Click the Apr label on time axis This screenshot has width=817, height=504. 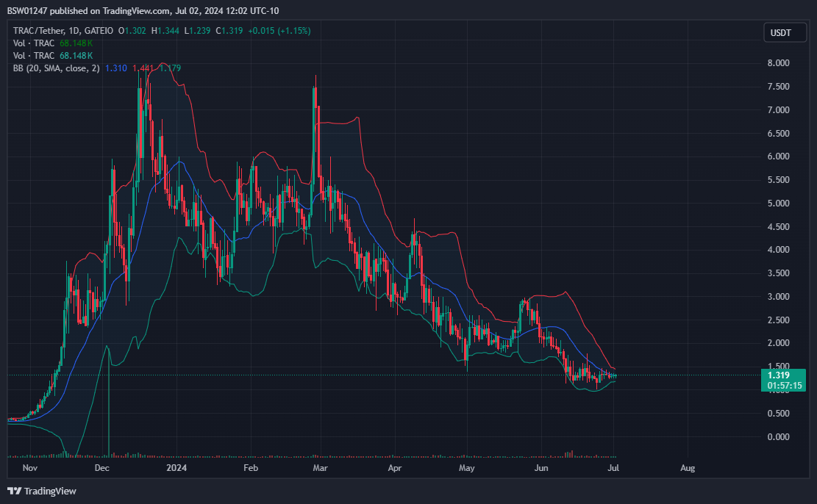pos(395,467)
